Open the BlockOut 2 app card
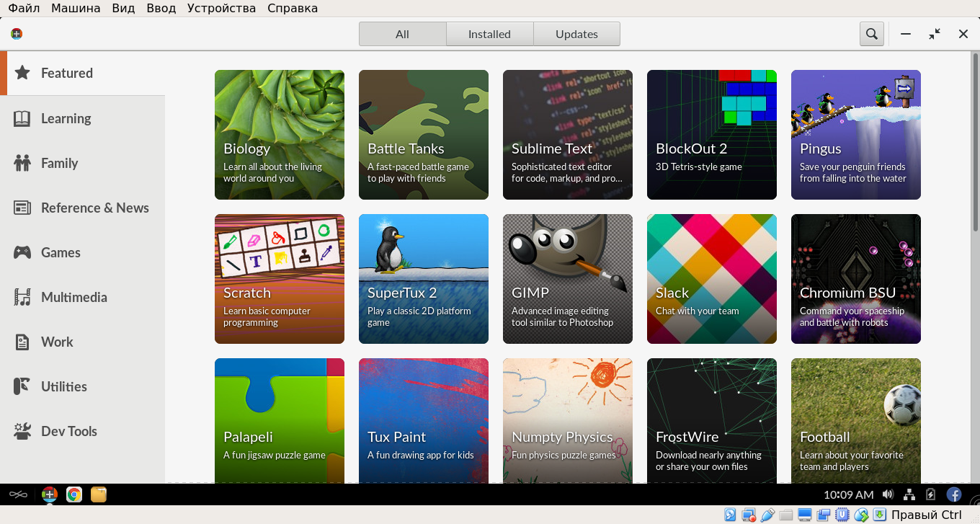This screenshot has height=524, width=980. (x=712, y=135)
